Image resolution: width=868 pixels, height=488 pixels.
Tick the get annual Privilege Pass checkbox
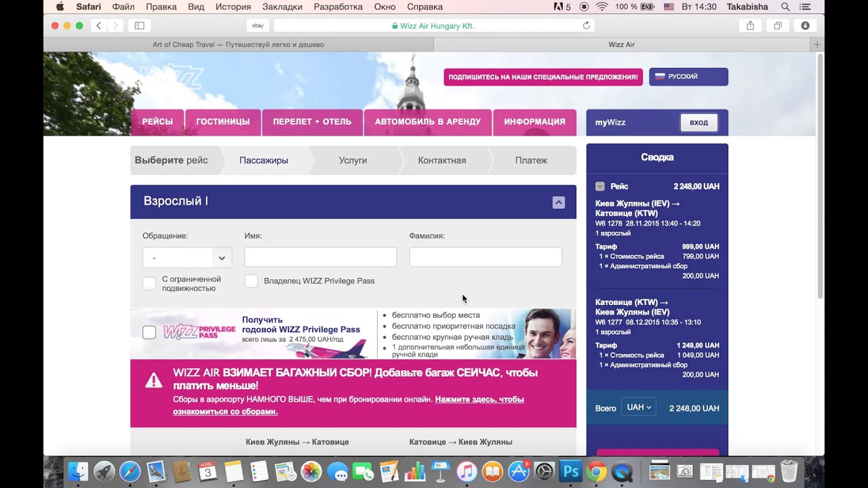[x=149, y=332]
